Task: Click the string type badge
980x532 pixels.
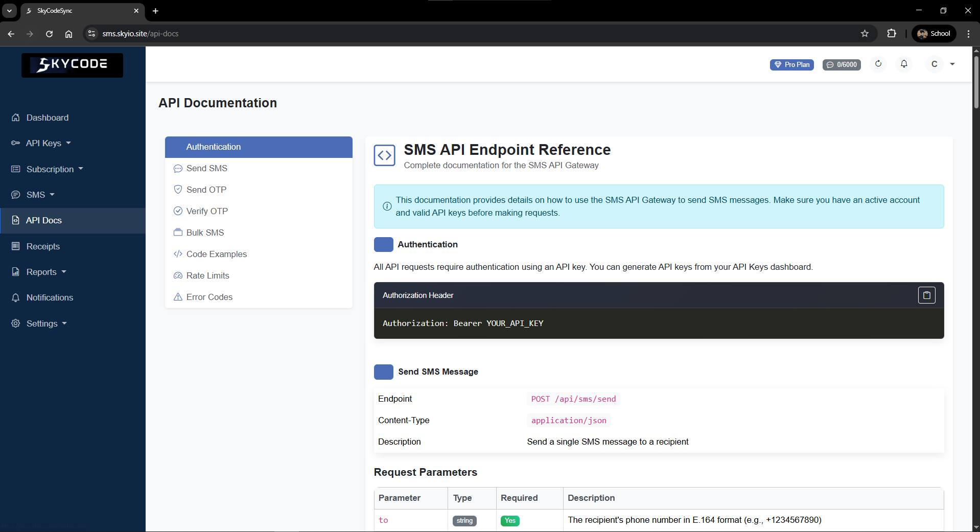Action: [x=464, y=521]
